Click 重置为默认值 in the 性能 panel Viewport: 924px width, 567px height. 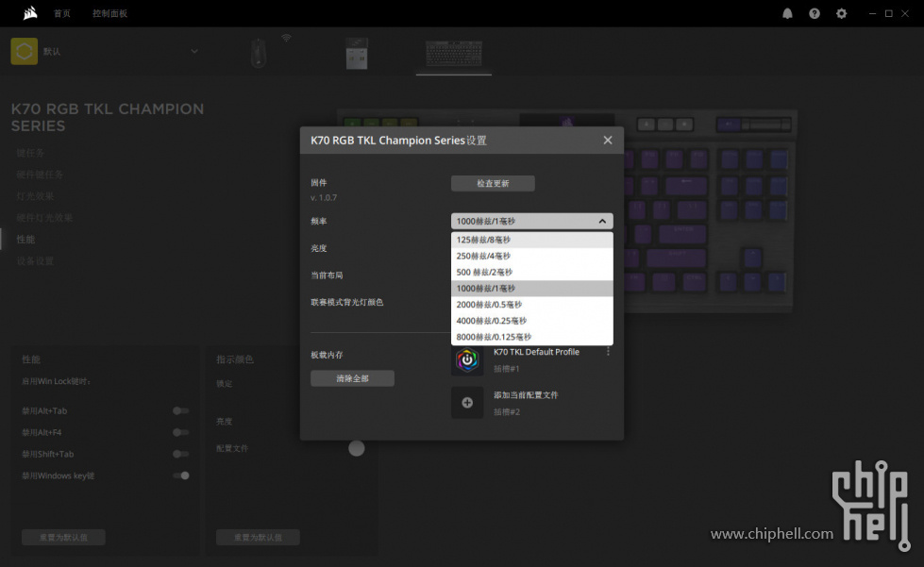tap(63, 537)
